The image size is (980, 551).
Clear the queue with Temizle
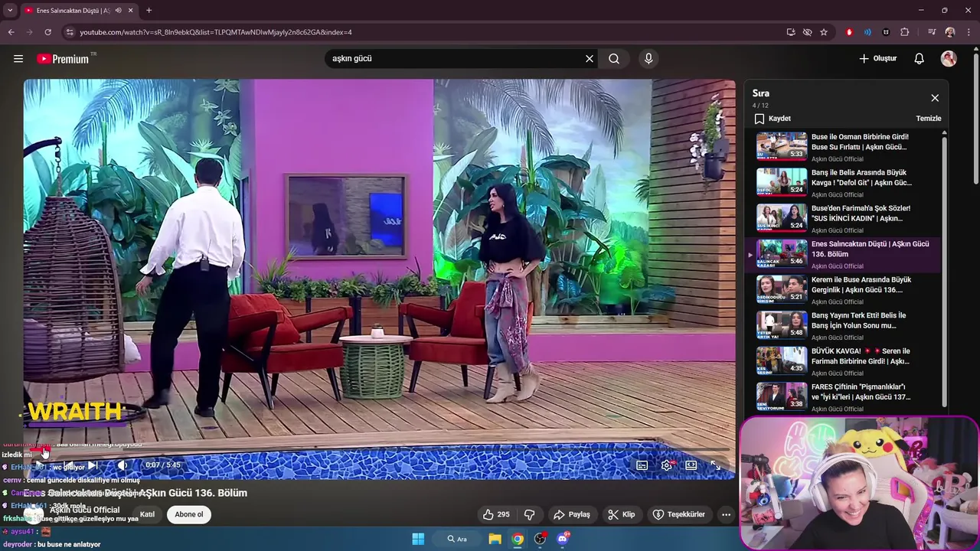(928, 119)
